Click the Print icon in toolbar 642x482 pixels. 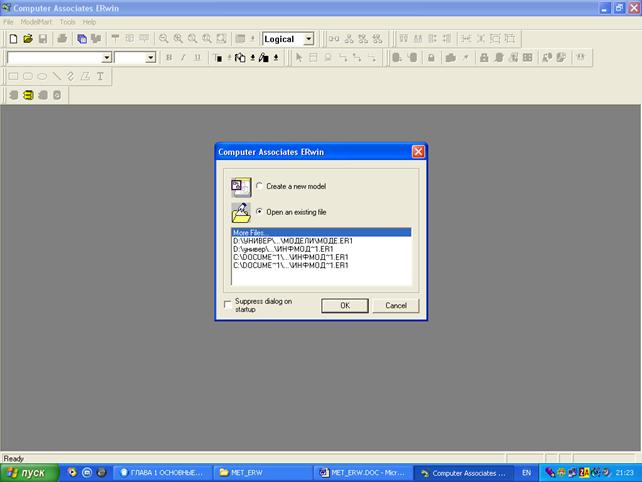coord(62,39)
